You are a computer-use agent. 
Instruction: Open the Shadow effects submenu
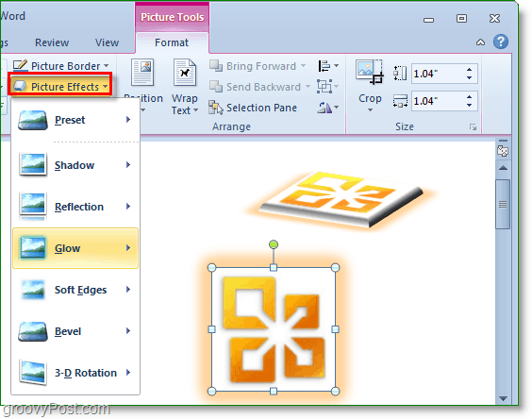(75, 165)
